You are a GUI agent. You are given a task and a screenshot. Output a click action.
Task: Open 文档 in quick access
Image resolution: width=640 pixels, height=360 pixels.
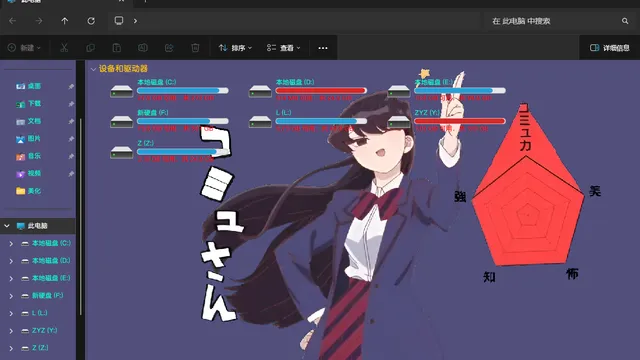[x=34, y=121]
